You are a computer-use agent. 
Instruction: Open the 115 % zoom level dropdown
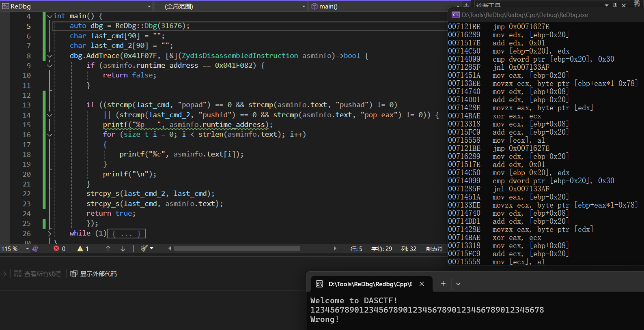tap(27, 249)
